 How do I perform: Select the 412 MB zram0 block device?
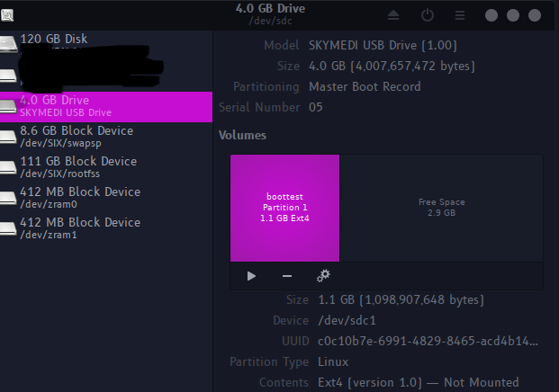click(106, 198)
